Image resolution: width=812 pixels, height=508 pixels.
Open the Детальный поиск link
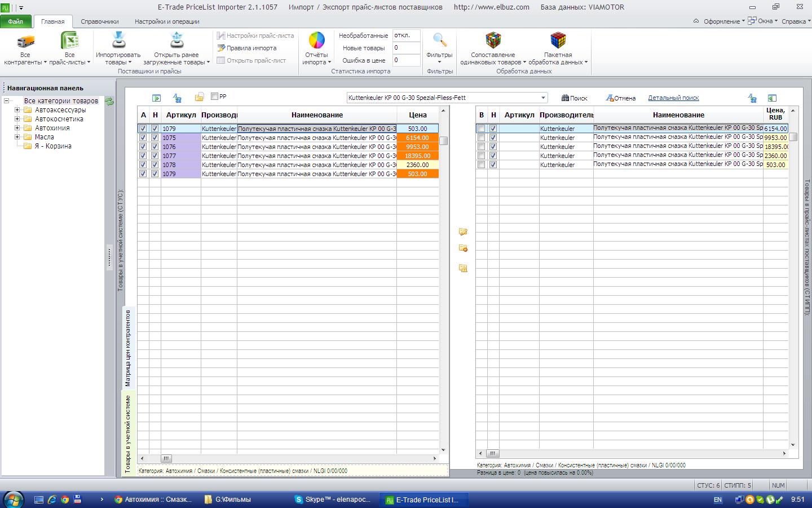pyautogui.click(x=673, y=98)
